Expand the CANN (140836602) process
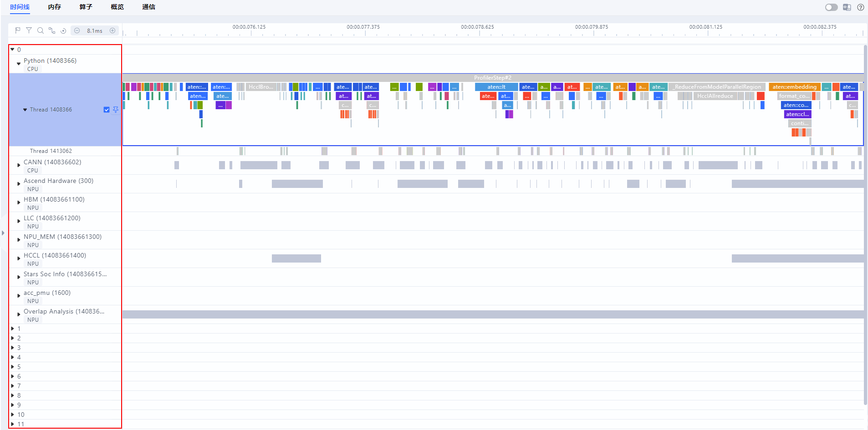Image resolution: width=868 pixels, height=430 pixels. click(19, 165)
